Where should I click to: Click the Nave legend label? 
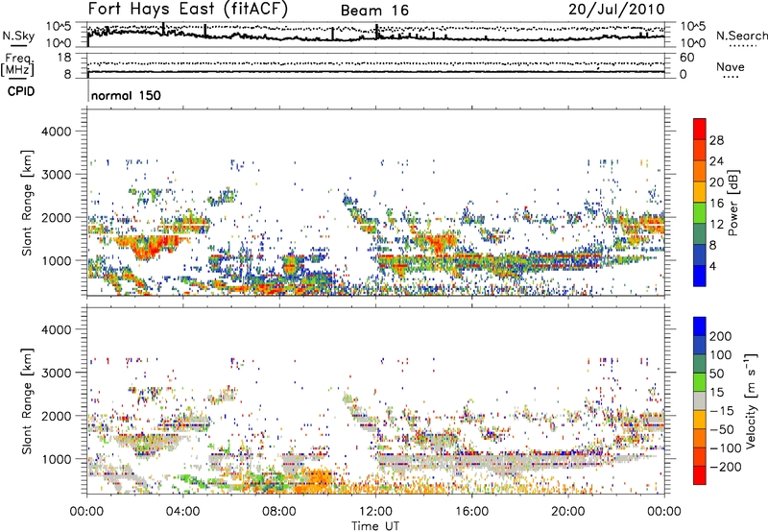[731, 67]
